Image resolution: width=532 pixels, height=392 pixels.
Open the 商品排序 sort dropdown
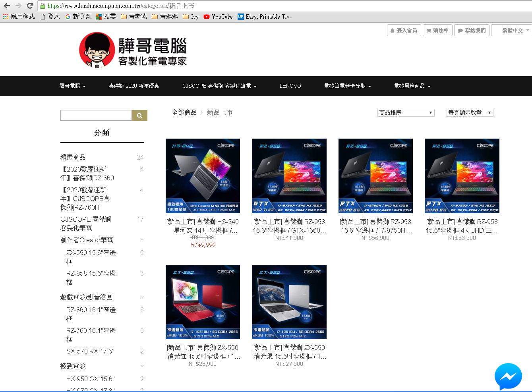coord(406,113)
